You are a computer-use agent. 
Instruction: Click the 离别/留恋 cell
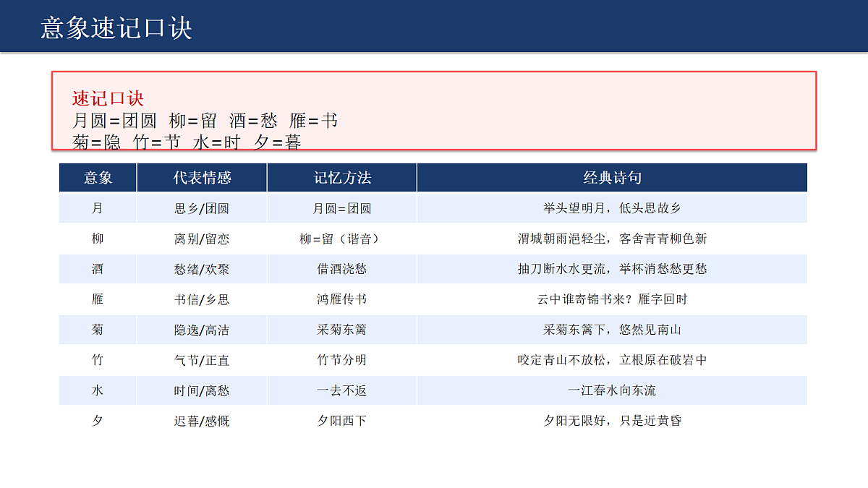pyautogui.click(x=202, y=239)
